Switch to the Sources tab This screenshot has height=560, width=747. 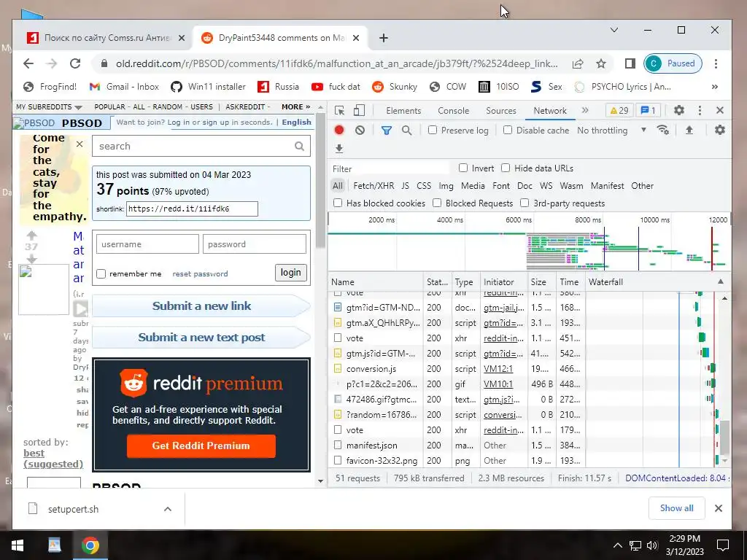[500, 111]
